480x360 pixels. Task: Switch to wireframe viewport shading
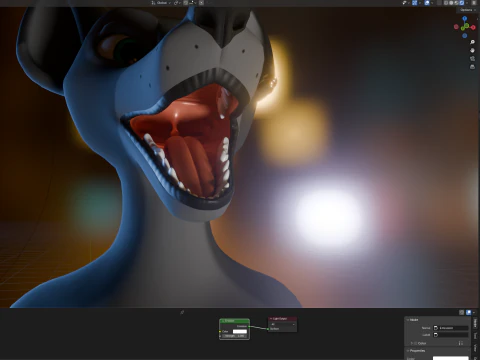pos(446,3)
